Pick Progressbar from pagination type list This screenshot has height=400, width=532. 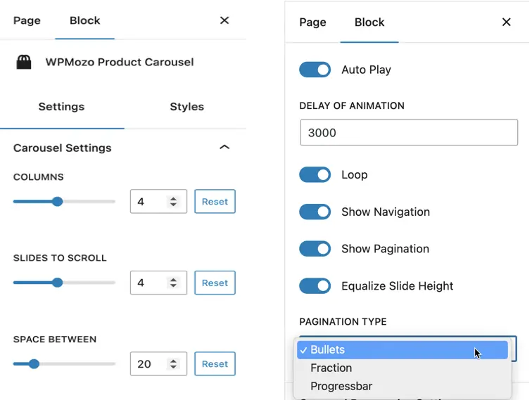341,386
